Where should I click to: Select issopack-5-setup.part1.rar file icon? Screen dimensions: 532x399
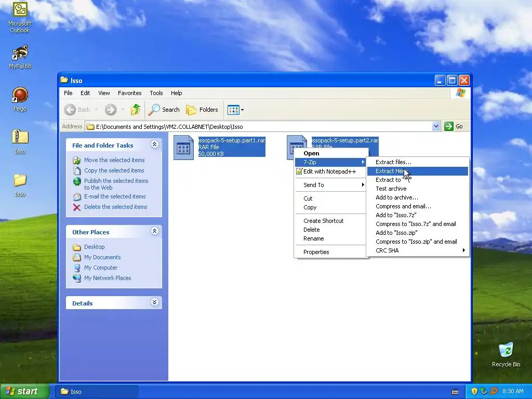point(183,148)
